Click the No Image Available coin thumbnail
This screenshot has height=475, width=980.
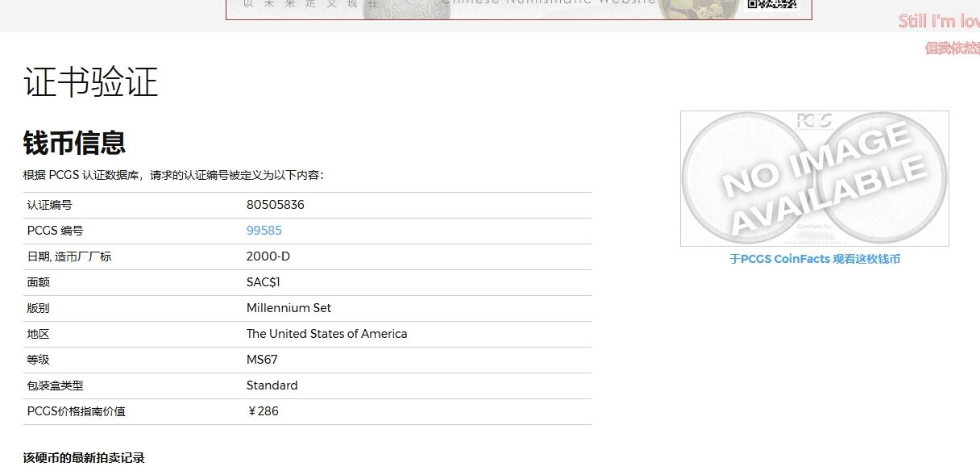815,178
